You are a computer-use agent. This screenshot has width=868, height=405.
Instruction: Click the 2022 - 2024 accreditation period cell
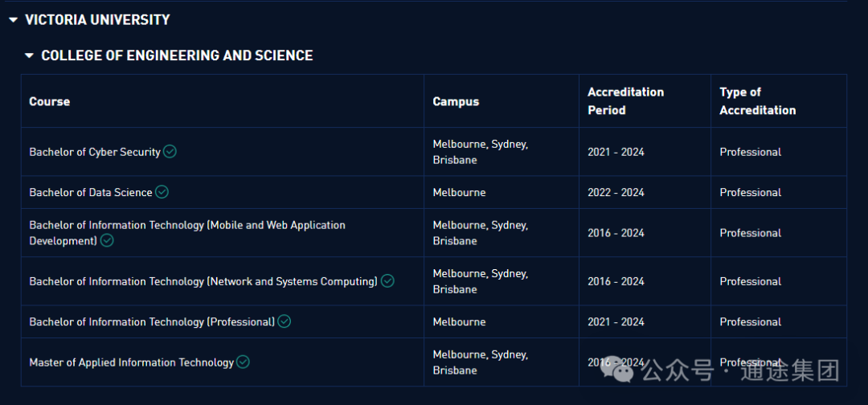(616, 193)
